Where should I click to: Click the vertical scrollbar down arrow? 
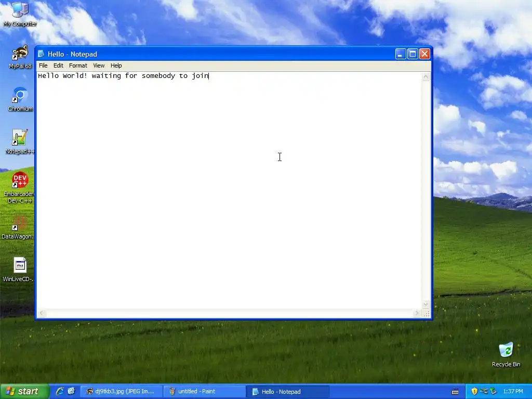point(426,304)
